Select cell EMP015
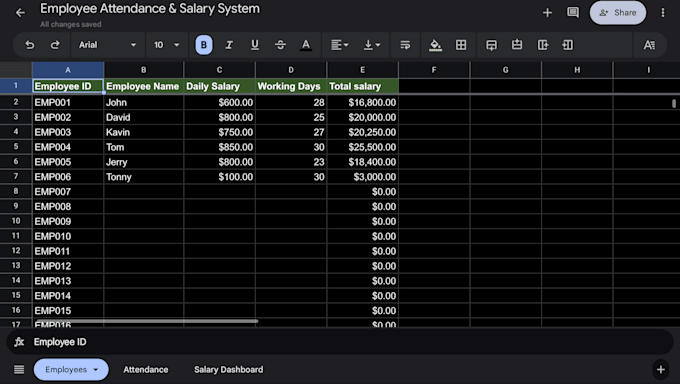The width and height of the screenshot is (680, 384). click(68, 310)
